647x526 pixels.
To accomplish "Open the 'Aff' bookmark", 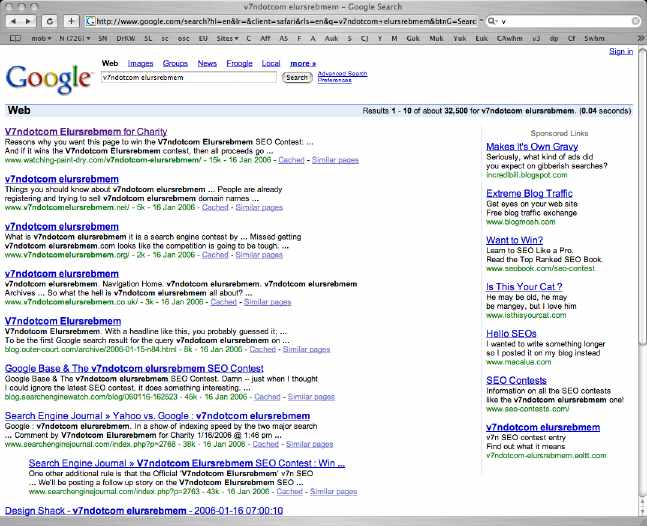I will tap(265, 38).
